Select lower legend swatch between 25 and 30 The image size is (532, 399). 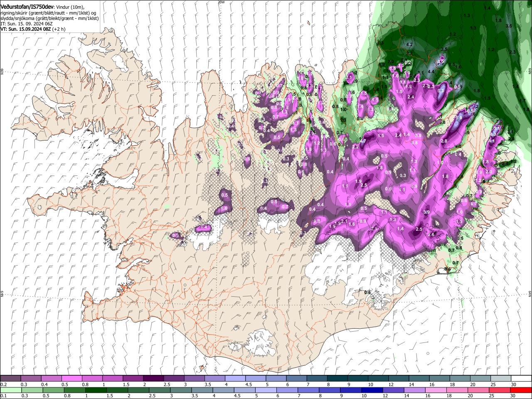tap(500, 390)
